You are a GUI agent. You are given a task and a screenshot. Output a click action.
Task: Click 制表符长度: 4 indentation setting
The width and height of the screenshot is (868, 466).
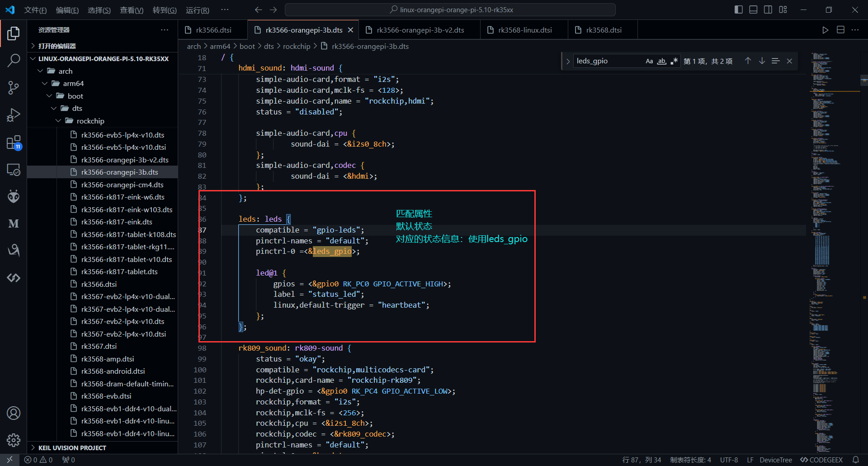(690, 460)
